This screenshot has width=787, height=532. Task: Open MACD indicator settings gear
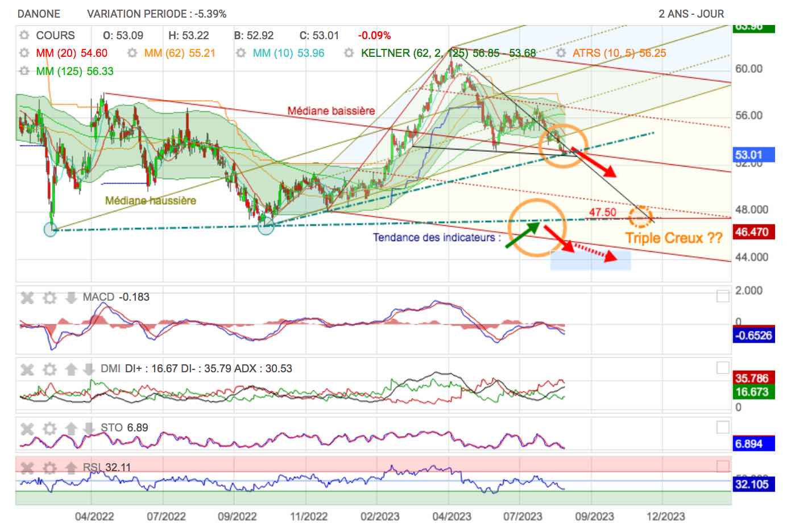(x=49, y=297)
